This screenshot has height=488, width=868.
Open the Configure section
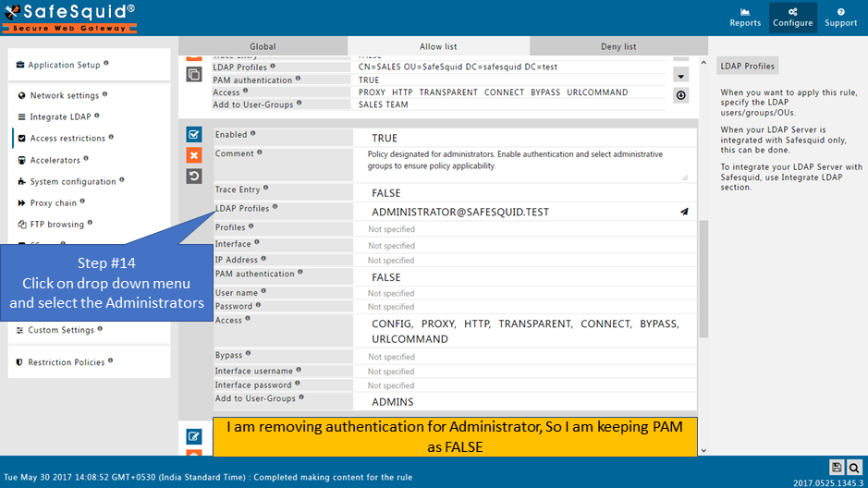pyautogui.click(x=793, y=18)
